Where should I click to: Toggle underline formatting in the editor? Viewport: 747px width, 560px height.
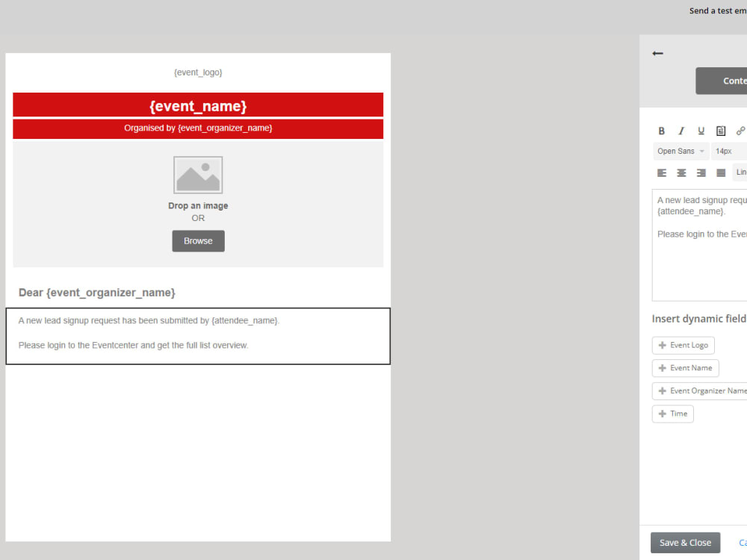(701, 131)
